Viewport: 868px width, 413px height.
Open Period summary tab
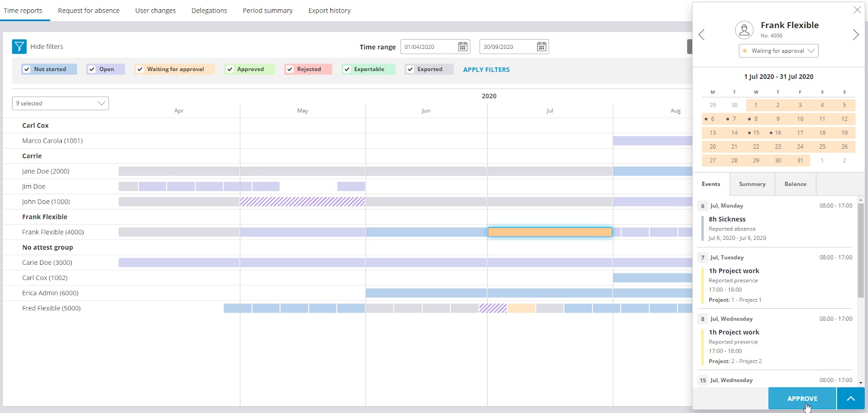pyautogui.click(x=268, y=10)
